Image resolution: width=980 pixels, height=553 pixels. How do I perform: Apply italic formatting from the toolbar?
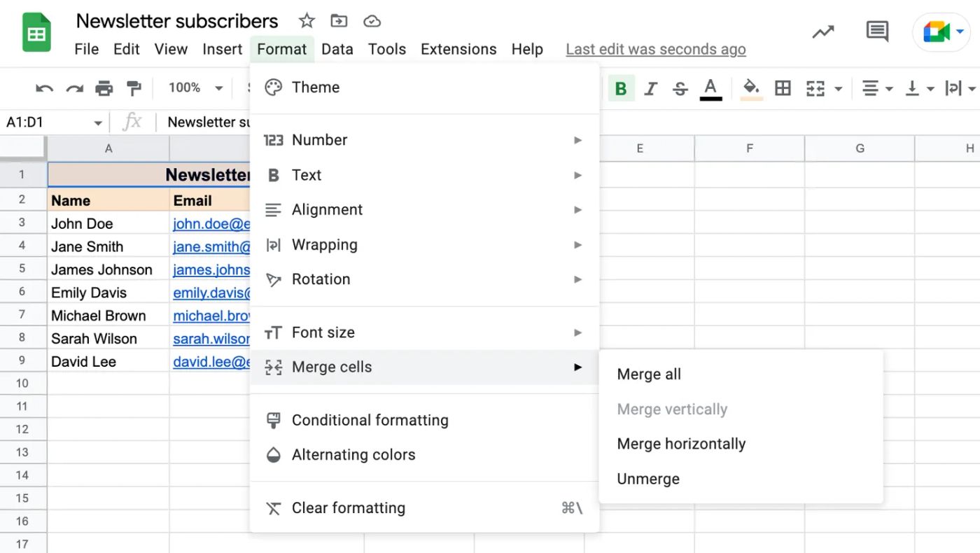pos(650,88)
